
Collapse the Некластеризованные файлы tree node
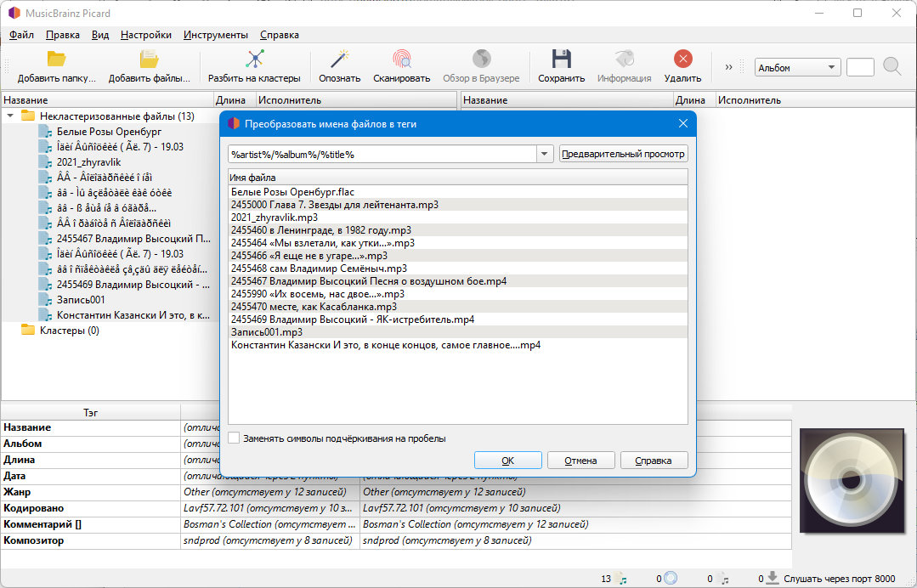point(10,116)
